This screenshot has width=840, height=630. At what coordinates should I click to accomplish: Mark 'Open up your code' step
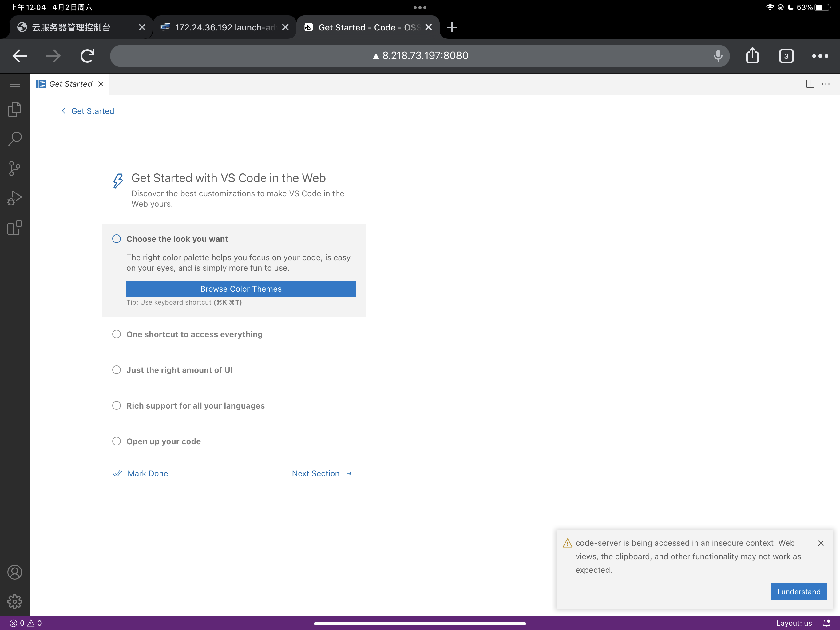pos(117,441)
